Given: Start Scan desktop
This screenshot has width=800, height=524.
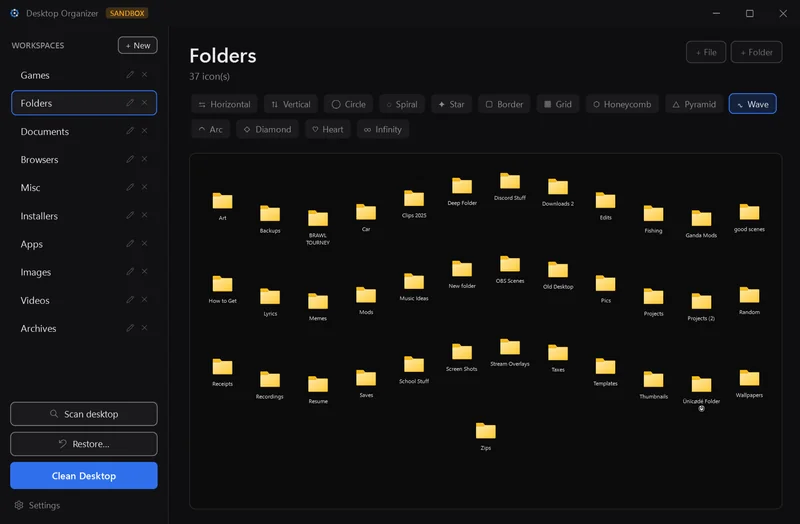Looking at the screenshot, I should [84, 414].
